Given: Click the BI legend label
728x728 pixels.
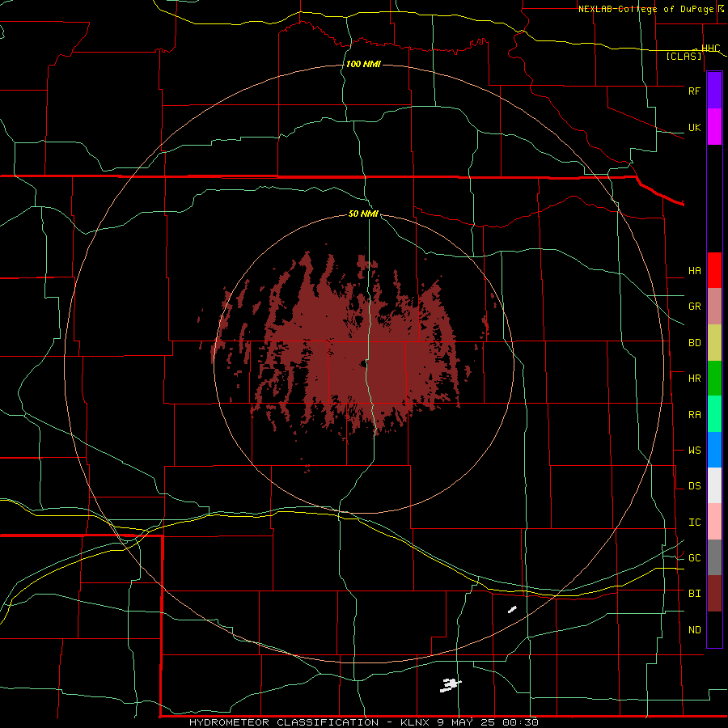Looking at the screenshot, I should tap(694, 594).
